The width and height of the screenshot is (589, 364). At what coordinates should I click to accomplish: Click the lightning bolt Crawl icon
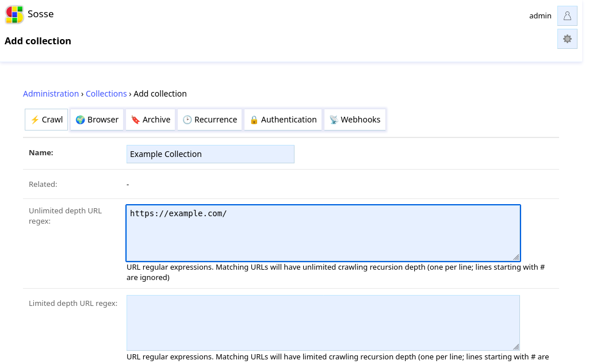tap(35, 120)
